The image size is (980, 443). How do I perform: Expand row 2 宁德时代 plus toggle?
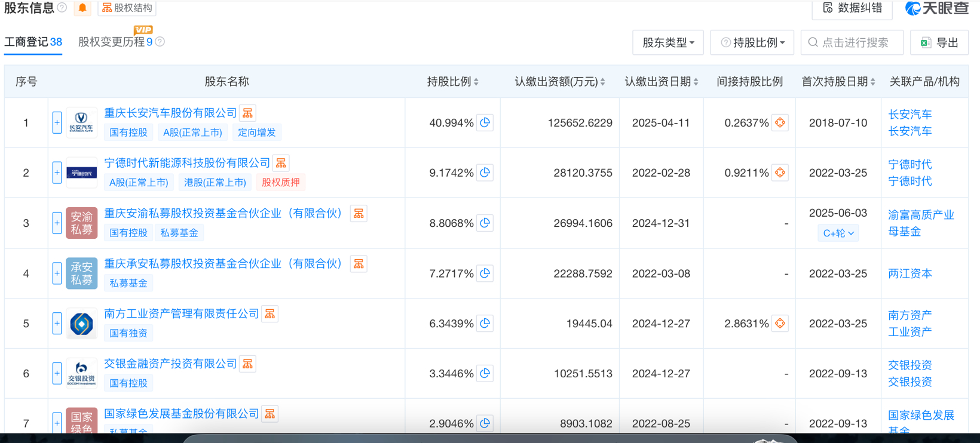click(x=57, y=173)
